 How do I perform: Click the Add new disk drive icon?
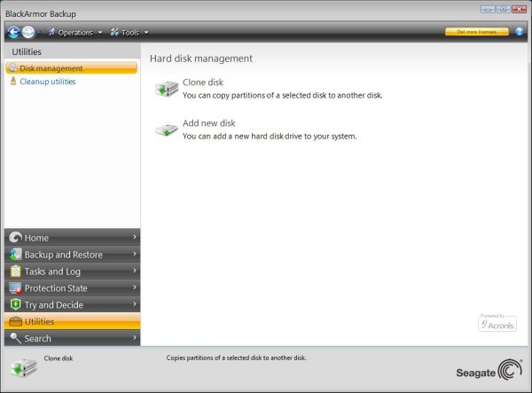click(167, 130)
